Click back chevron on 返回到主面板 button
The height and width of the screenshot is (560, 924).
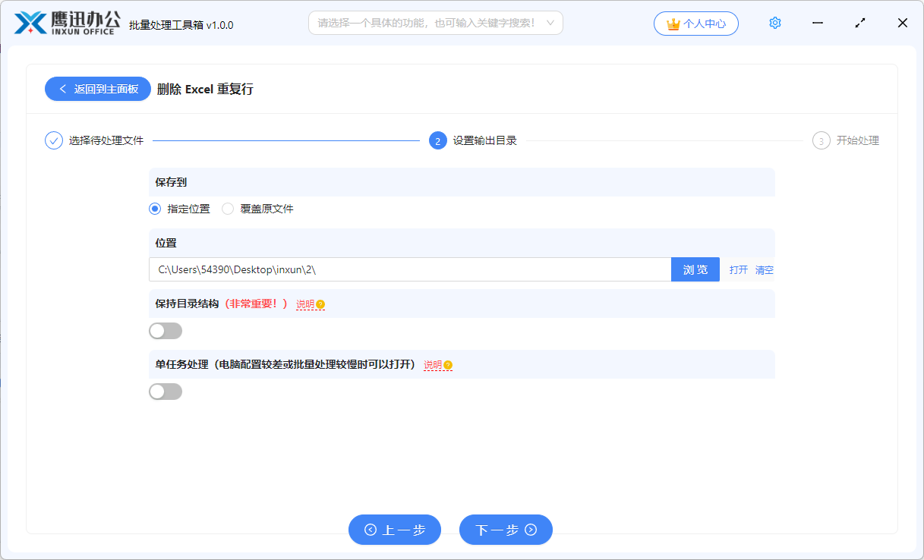pyautogui.click(x=62, y=89)
